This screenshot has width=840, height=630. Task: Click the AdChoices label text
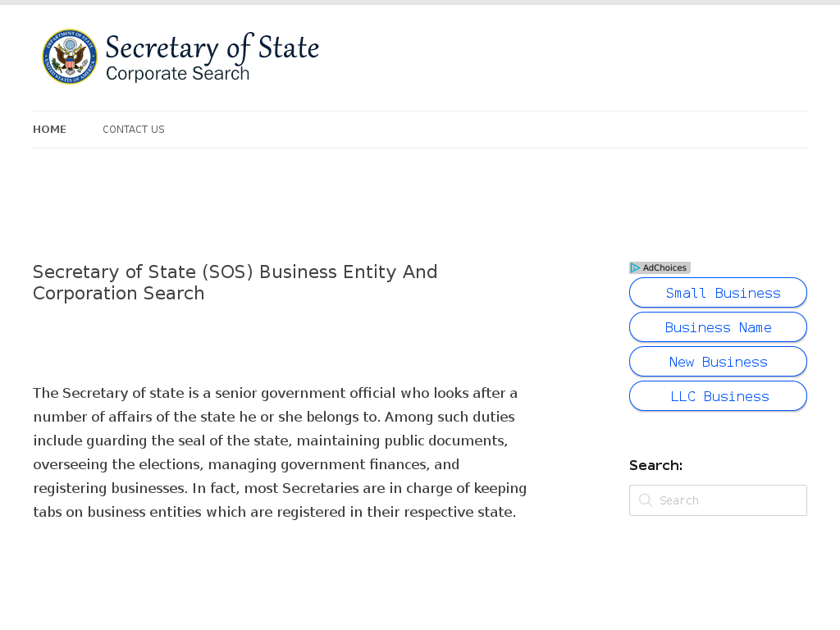click(x=664, y=268)
